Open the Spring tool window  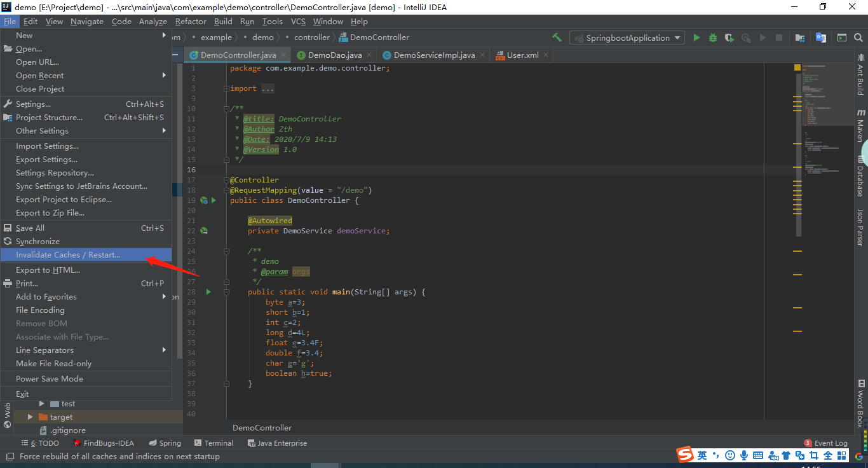[x=165, y=443]
